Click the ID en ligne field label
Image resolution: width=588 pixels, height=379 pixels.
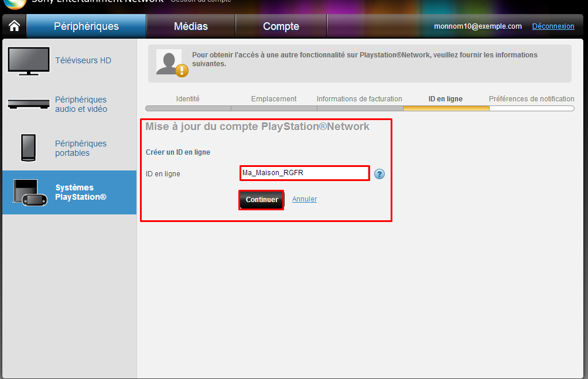point(163,174)
